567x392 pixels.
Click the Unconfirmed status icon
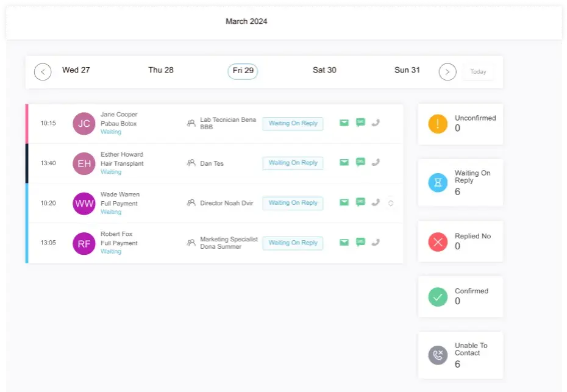(437, 124)
